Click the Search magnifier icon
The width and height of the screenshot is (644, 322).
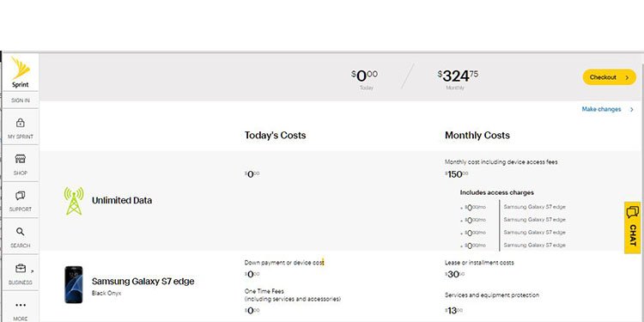[x=20, y=232]
